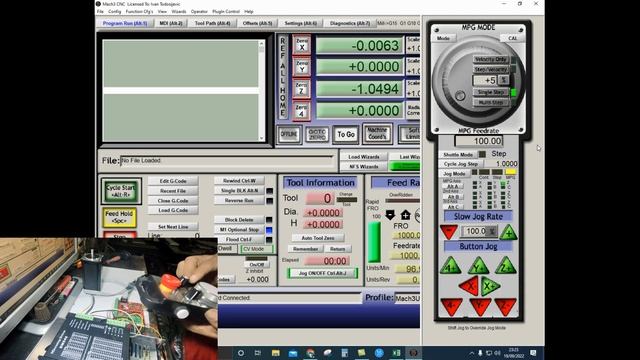Open the notifications icon in the system tray
The width and height of the screenshot is (640, 360).
[x=533, y=353]
